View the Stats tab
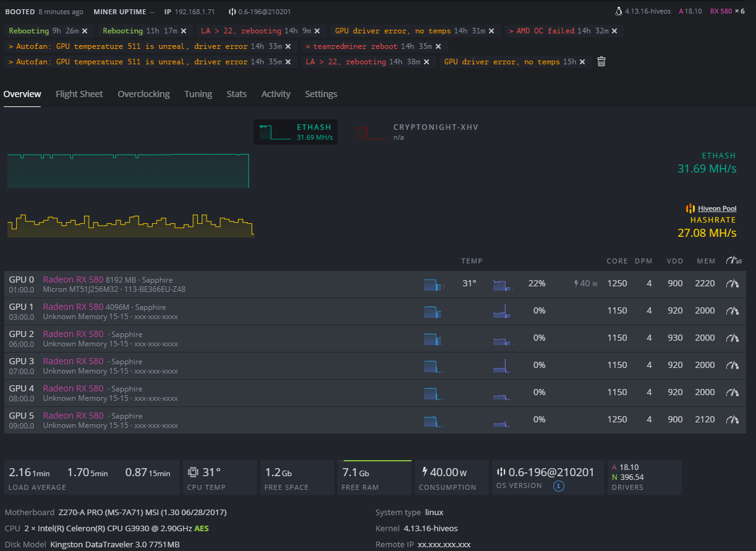This screenshot has width=756, height=551. [237, 94]
